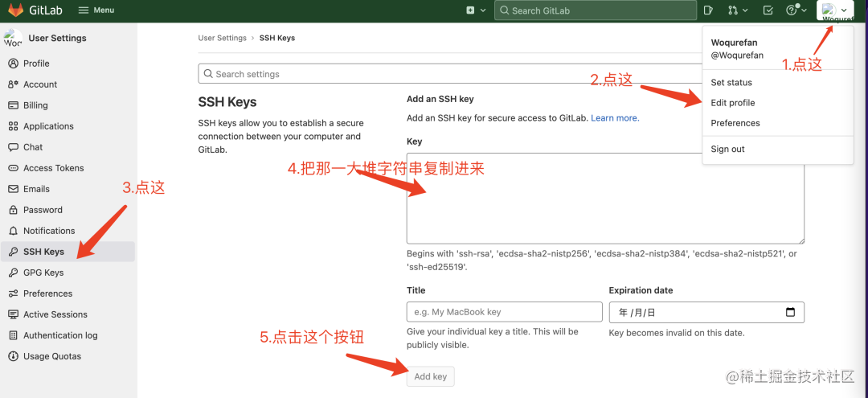
Task: Click the Account icon in sidebar
Action: click(14, 84)
